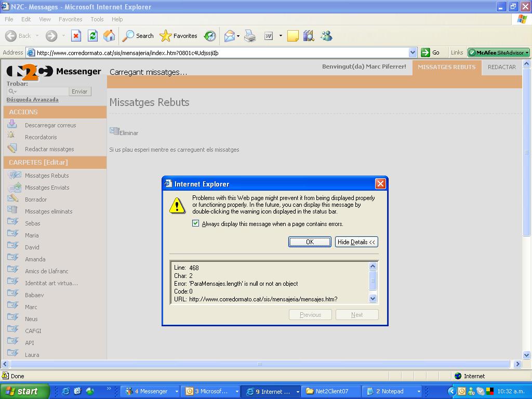Open the 9 Internet Explorer taskbar group
This screenshot has width=532, height=399.
271,391
